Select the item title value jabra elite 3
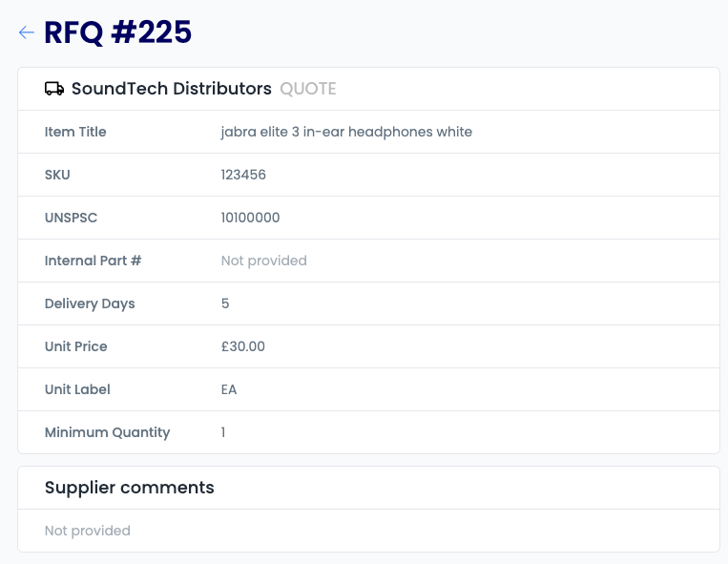 [346, 132]
